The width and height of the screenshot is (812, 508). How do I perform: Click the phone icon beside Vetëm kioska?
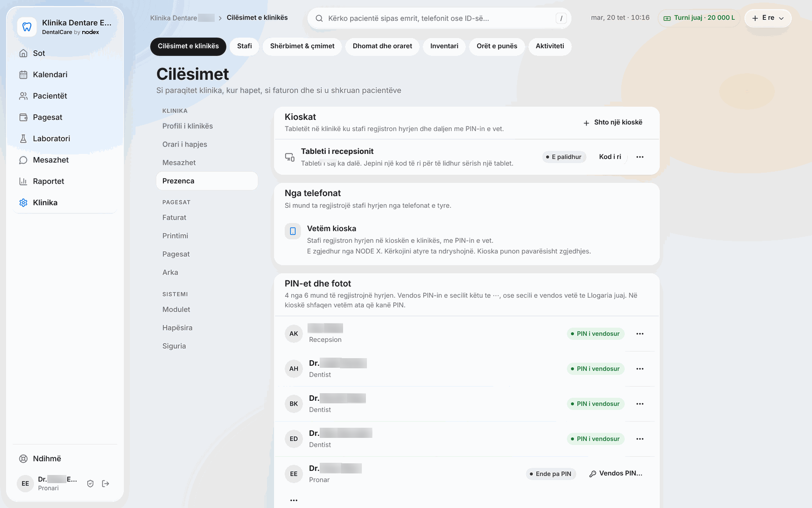(x=293, y=231)
